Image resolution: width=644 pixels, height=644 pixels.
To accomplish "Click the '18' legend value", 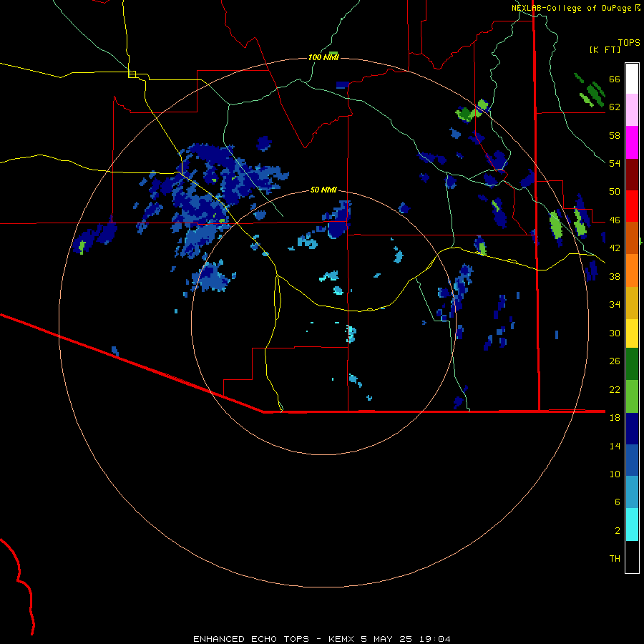I will (x=615, y=418).
